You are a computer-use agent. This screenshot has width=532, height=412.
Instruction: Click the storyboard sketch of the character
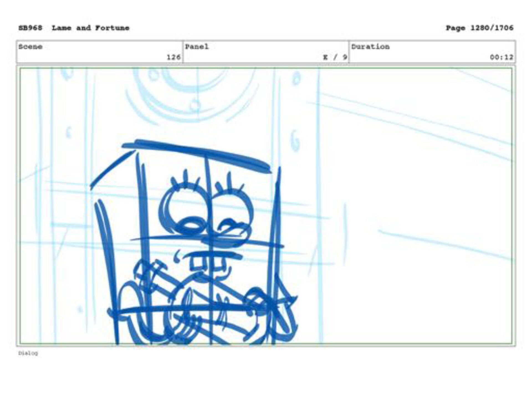[x=194, y=242]
